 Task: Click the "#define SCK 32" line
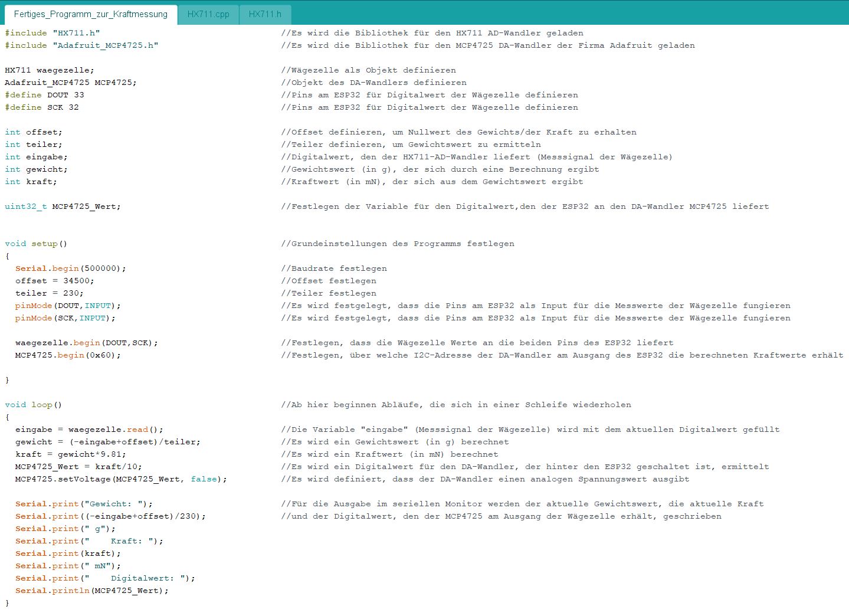tap(41, 107)
